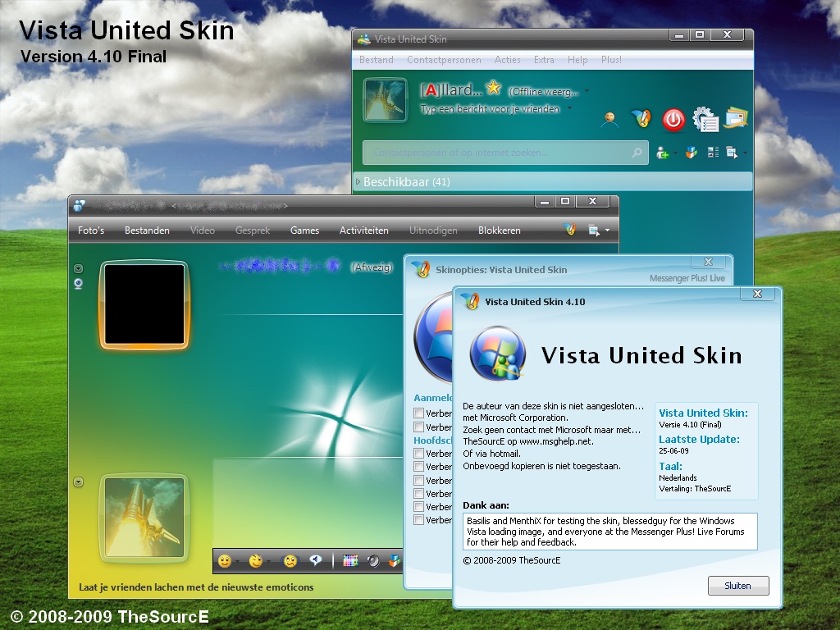This screenshot has width=840, height=630.
Task: Open dropdown arrow at chat toolbar right end
Action: pyautogui.click(x=607, y=231)
